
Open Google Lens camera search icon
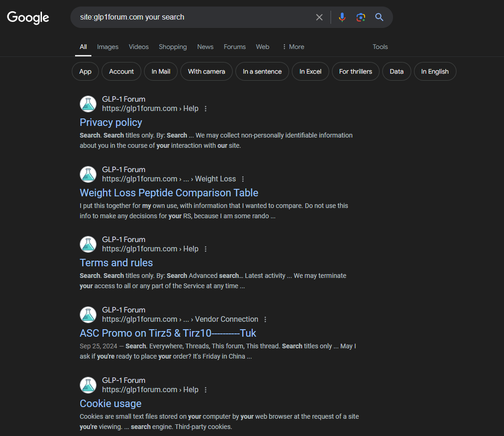click(361, 17)
